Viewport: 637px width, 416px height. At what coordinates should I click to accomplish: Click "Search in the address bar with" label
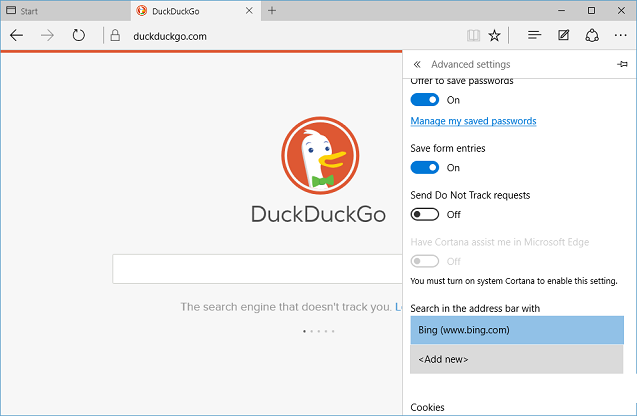coord(475,308)
